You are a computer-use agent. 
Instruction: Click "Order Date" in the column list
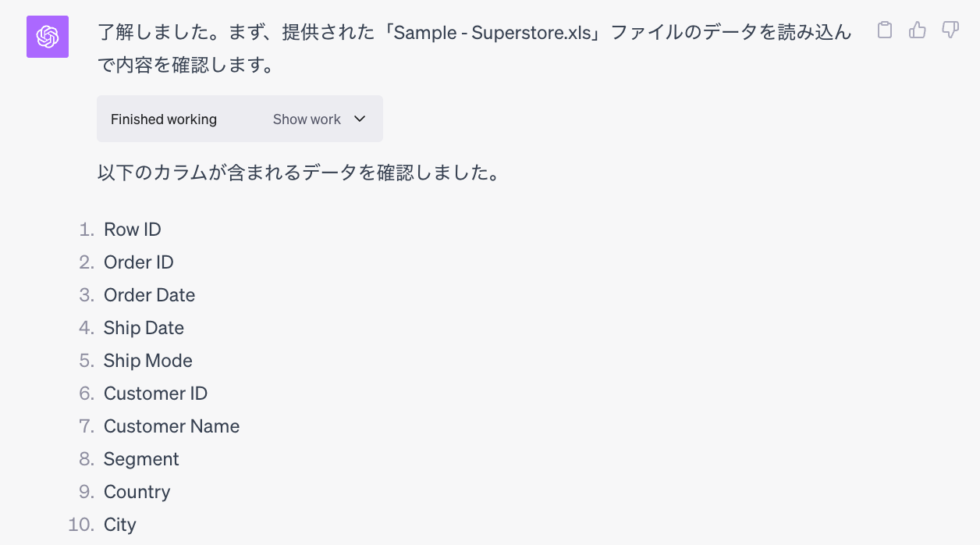pyautogui.click(x=150, y=295)
